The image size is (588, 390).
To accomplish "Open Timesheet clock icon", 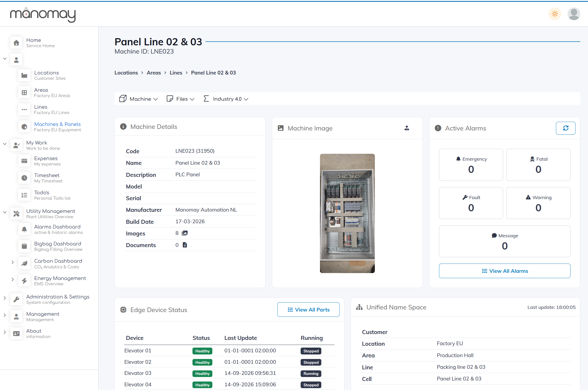I will 24,178.
